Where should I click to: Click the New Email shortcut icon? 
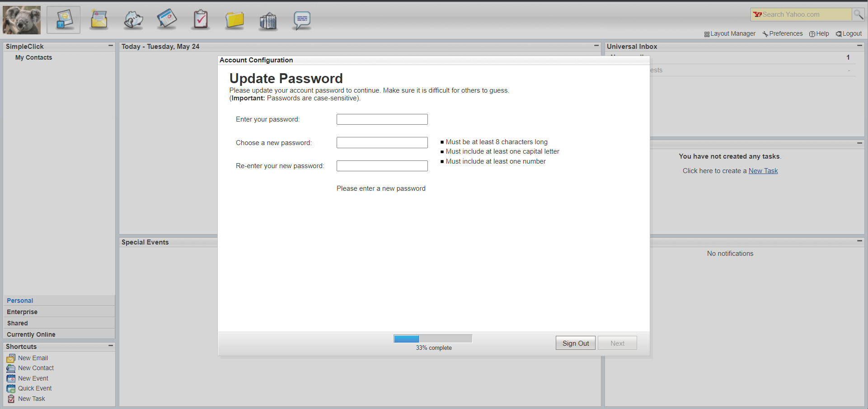click(x=11, y=358)
